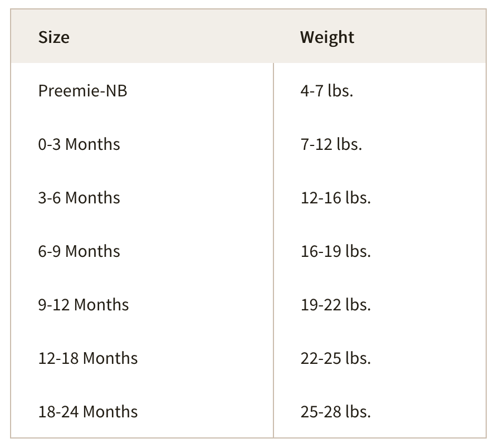
Task: Click the word "Months" in the 18-24 row
Action: 110,412
